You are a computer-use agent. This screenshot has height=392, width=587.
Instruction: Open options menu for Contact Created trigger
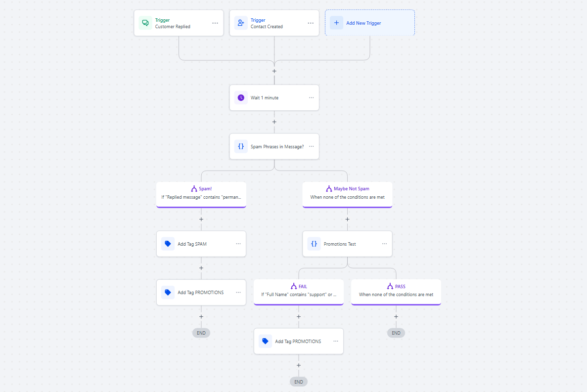311,23
